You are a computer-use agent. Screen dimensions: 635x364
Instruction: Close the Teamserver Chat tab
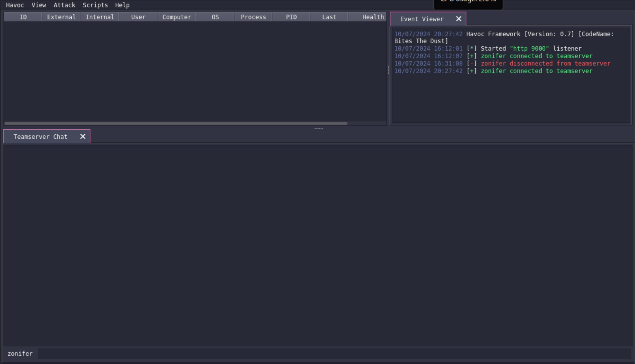click(83, 137)
